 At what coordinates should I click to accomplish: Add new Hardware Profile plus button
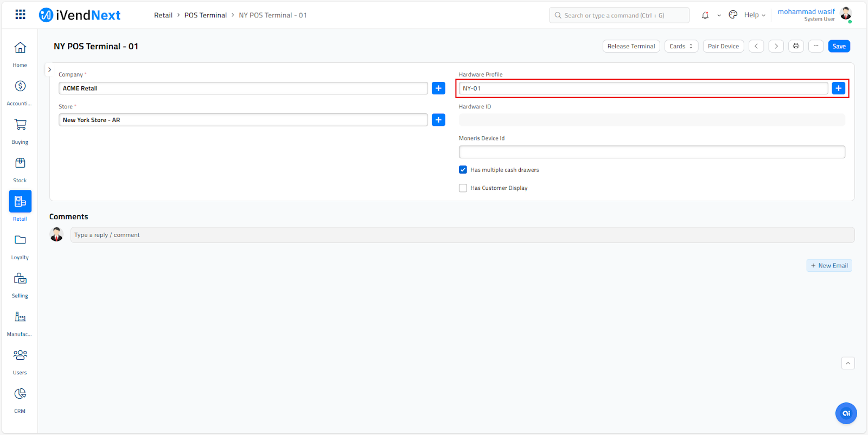tap(839, 88)
